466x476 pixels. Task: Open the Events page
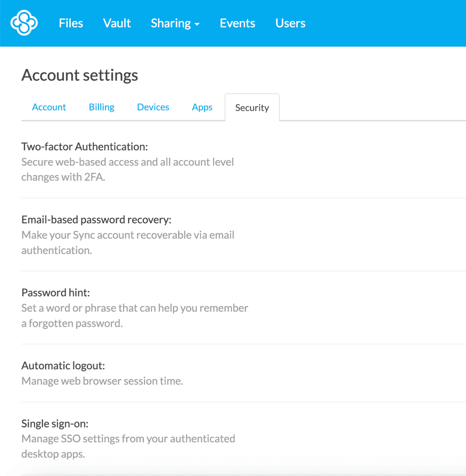tap(237, 23)
